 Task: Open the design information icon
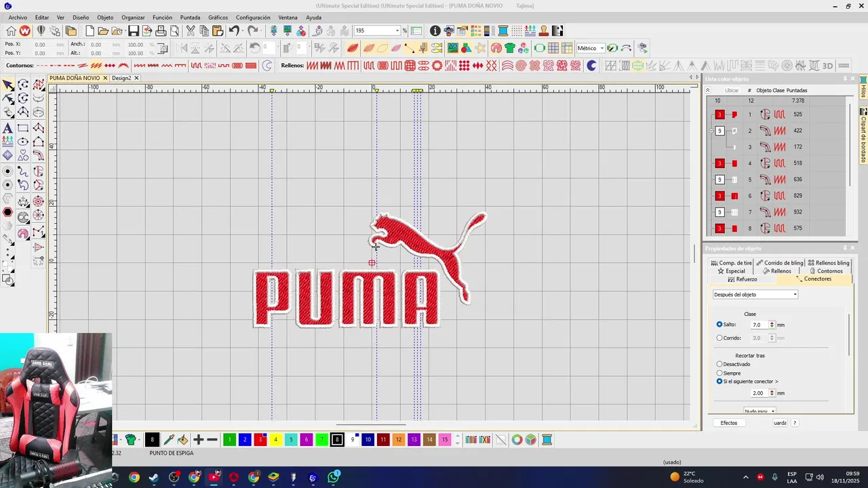pos(435,30)
